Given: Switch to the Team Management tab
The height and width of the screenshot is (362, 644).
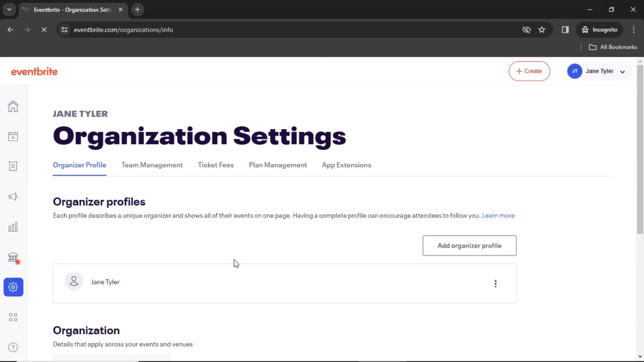Looking at the screenshot, I should click(152, 165).
